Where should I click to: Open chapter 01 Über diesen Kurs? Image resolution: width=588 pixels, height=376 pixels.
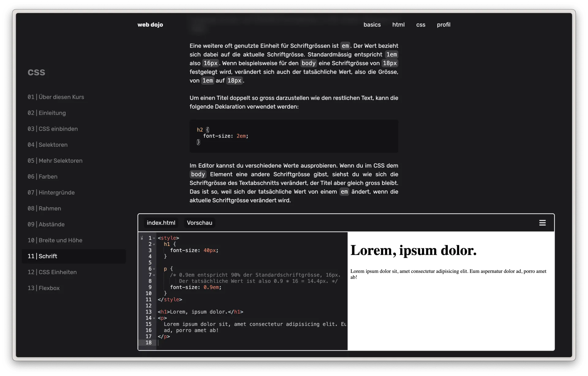click(56, 97)
